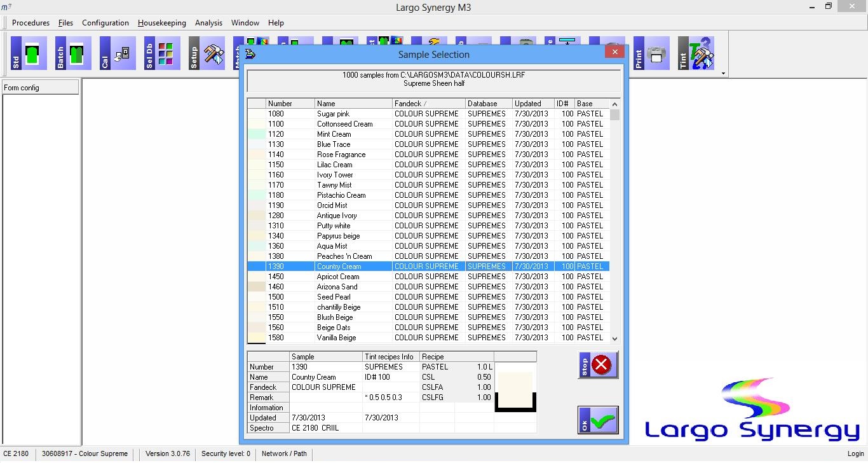Open the Batch measurement tool
This screenshot has width=868, height=463.
[x=73, y=53]
